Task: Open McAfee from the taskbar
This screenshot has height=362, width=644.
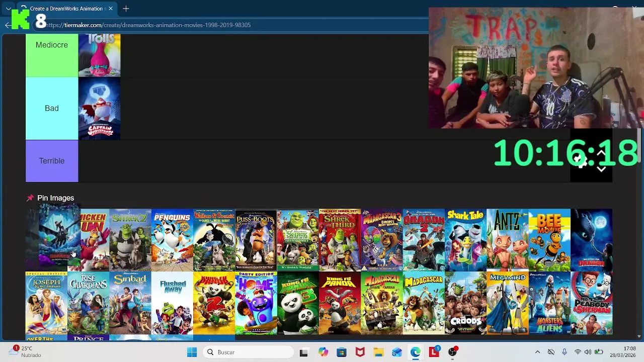Action: [x=360, y=352]
